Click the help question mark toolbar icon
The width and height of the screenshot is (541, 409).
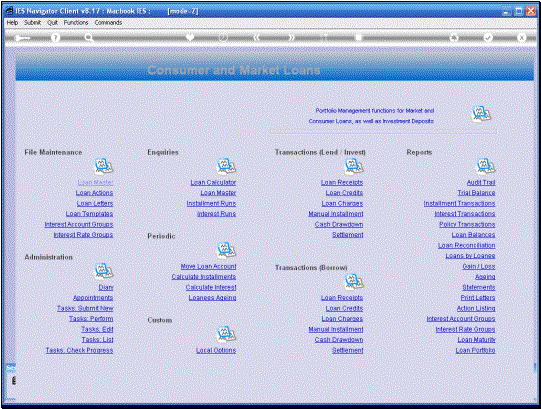tap(55, 37)
